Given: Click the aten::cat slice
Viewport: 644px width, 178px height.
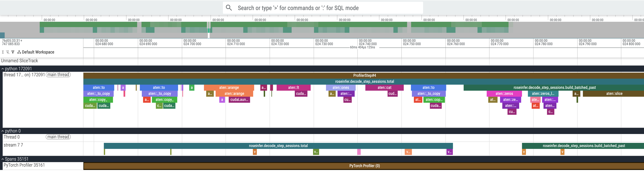Looking at the screenshot, I should [x=384, y=87].
